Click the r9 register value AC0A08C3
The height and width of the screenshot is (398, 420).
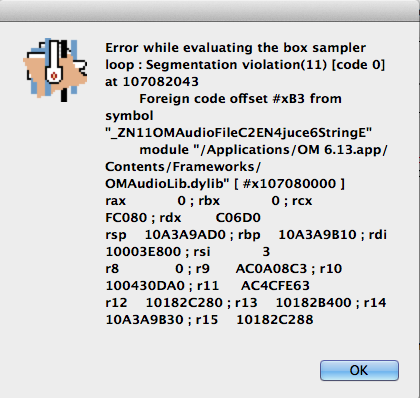(271, 269)
